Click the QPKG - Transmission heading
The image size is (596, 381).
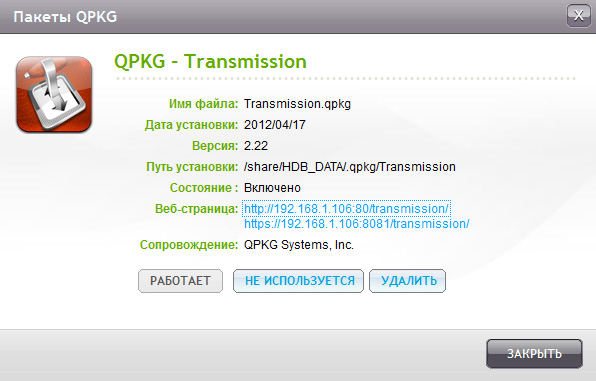click(x=210, y=62)
